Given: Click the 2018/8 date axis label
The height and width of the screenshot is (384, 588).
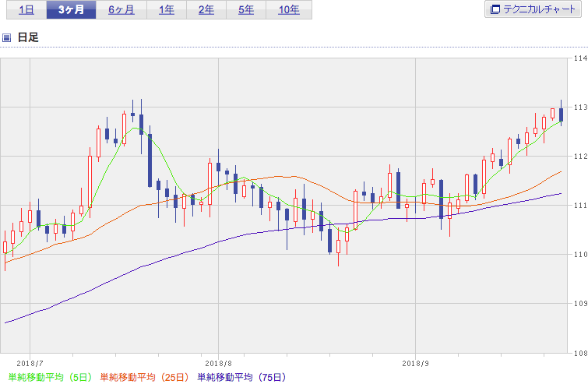Looking at the screenshot, I should [218, 364].
